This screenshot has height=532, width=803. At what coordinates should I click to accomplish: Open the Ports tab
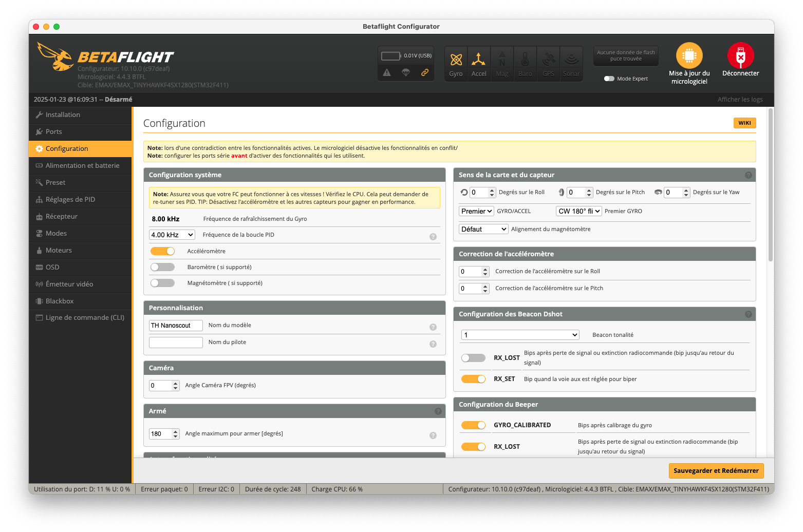pos(80,131)
